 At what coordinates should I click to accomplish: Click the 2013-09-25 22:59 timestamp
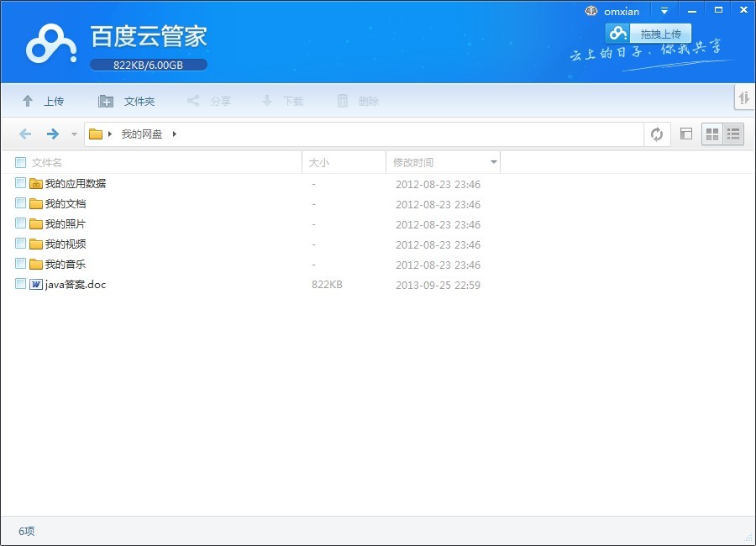point(438,285)
